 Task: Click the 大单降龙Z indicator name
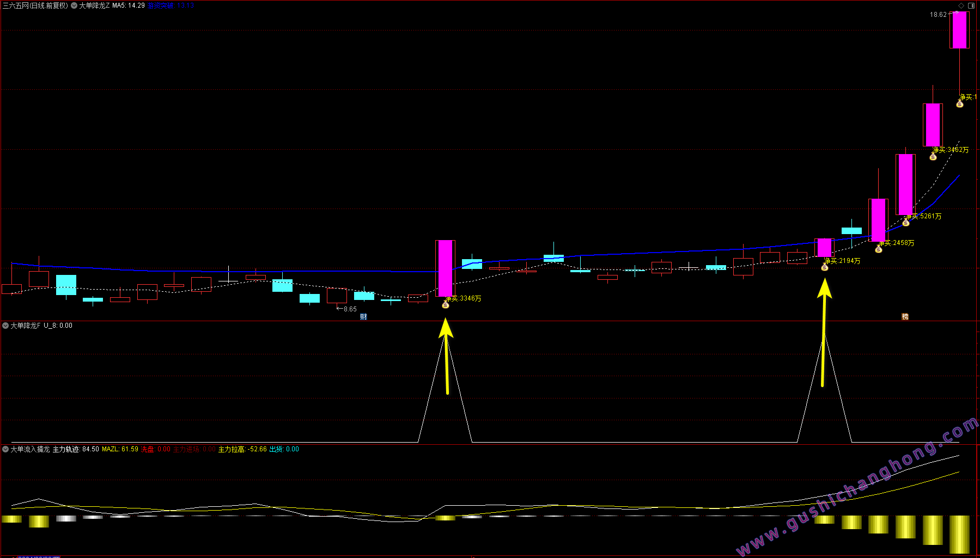pyautogui.click(x=94, y=5)
